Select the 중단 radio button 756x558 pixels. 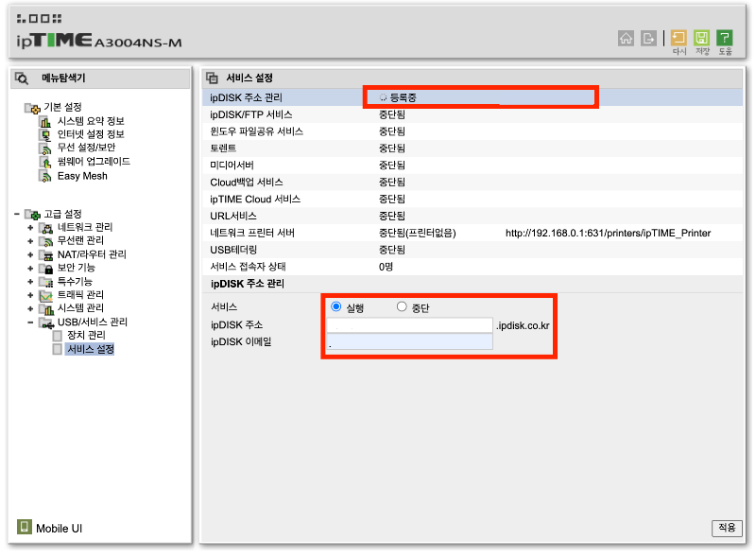tap(402, 306)
